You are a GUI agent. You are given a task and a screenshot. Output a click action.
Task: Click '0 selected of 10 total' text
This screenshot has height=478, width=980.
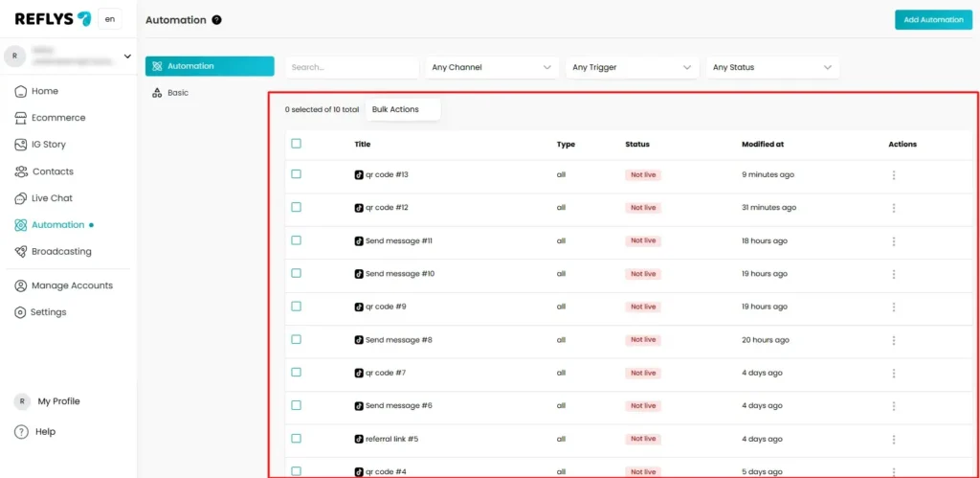322,109
